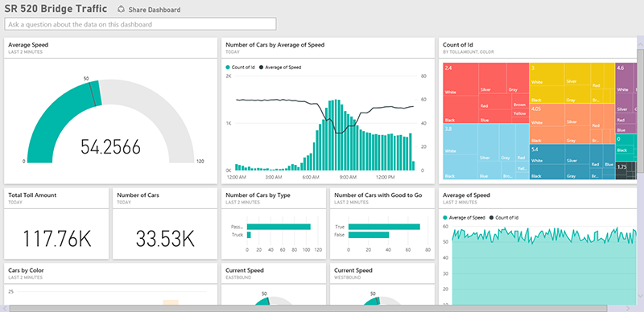644x312 pixels.
Task: Click the 54.2566 gauge value
Action: pyautogui.click(x=110, y=147)
